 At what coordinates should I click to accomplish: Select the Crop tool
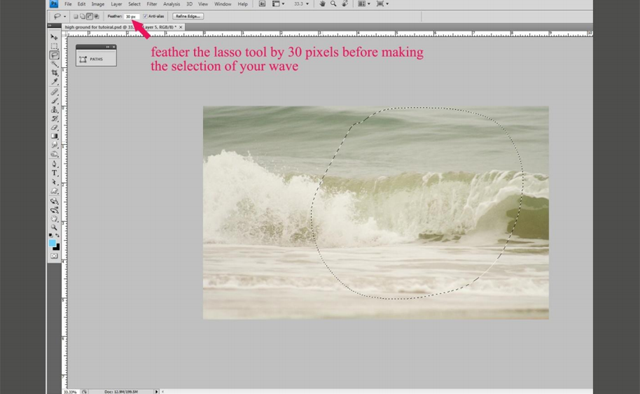coord(54,73)
